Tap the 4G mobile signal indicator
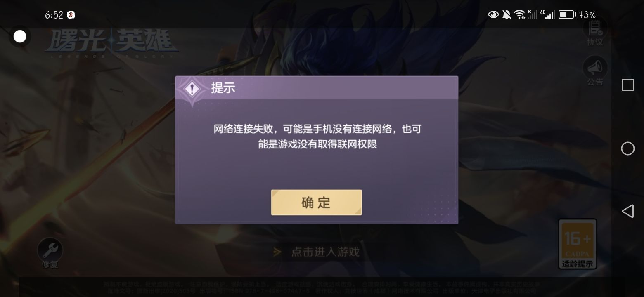Screen dimensions: 644x297 [549, 14]
